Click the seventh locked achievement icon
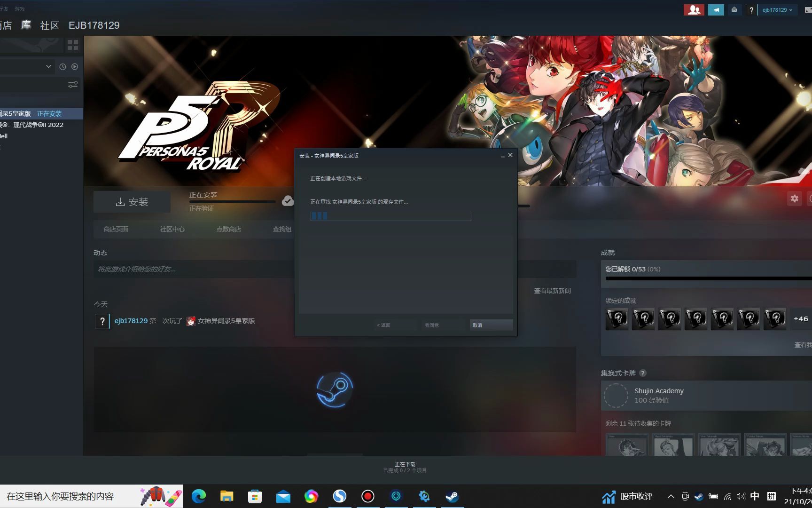The width and height of the screenshot is (812, 508). [775, 319]
